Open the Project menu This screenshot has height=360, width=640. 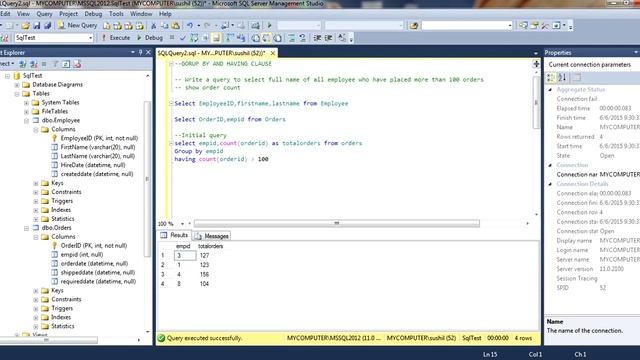tap(68, 14)
